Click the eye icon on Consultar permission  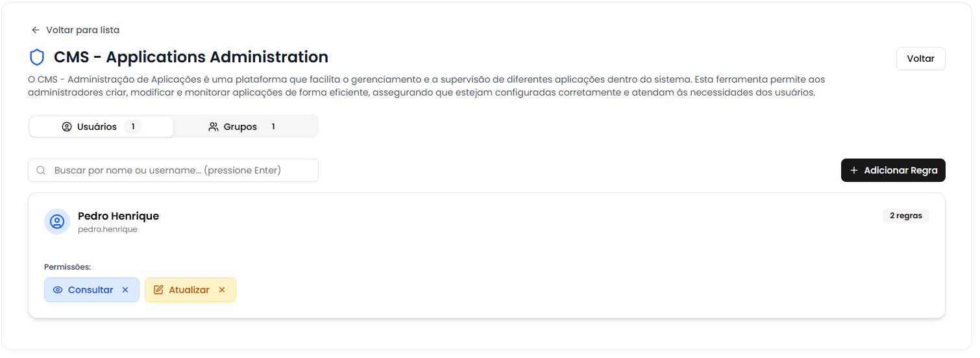[58, 290]
